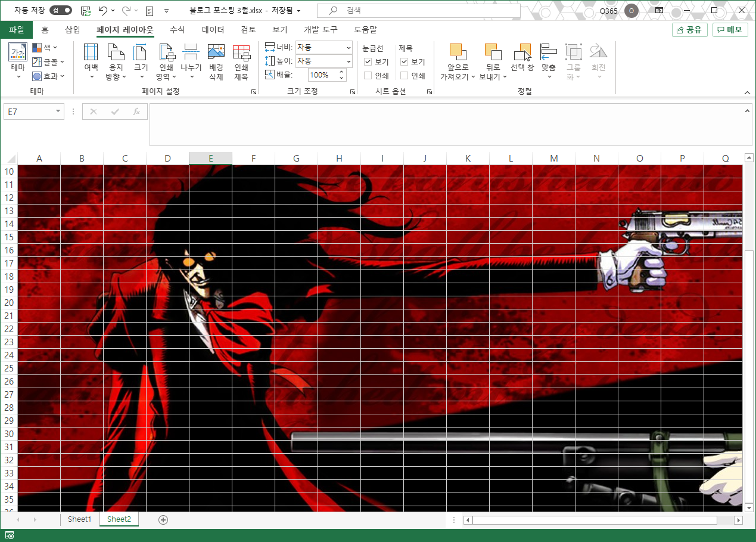Open the 너비 width dropdown

[x=349, y=48]
